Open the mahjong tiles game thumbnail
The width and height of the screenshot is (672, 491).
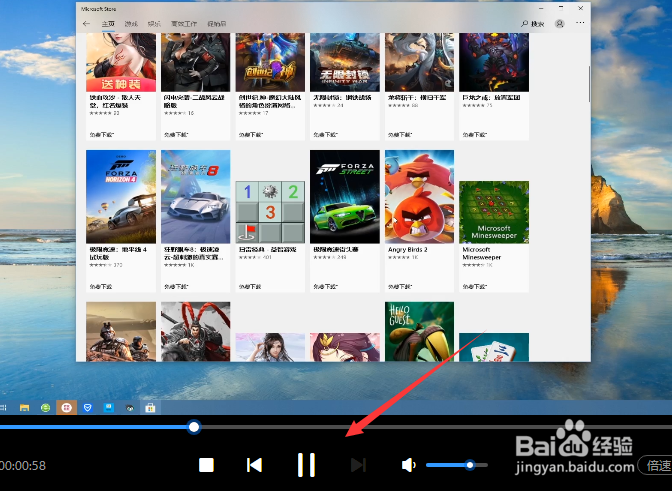coord(494,347)
